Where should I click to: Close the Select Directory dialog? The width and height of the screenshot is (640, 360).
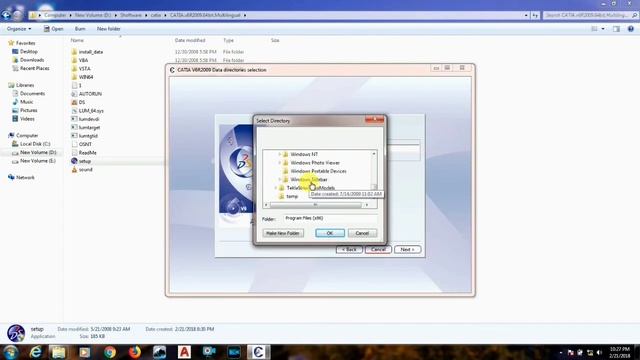tap(374, 119)
